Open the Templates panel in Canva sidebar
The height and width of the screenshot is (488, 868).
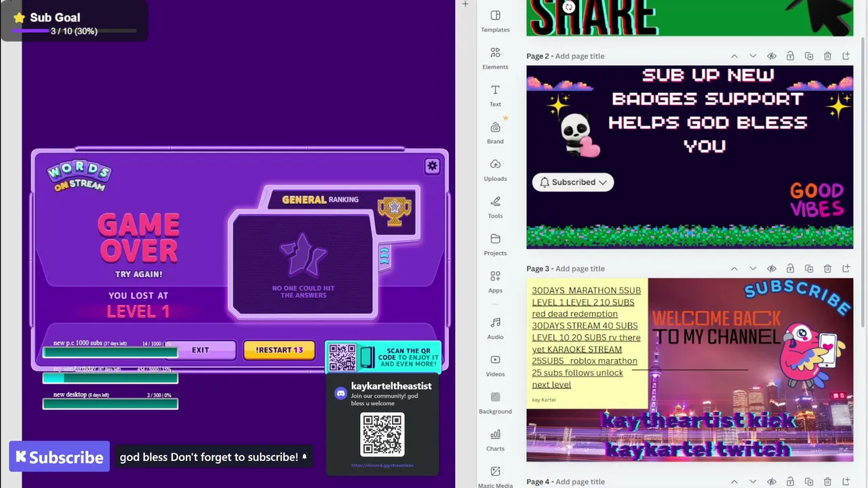[x=495, y=21]
